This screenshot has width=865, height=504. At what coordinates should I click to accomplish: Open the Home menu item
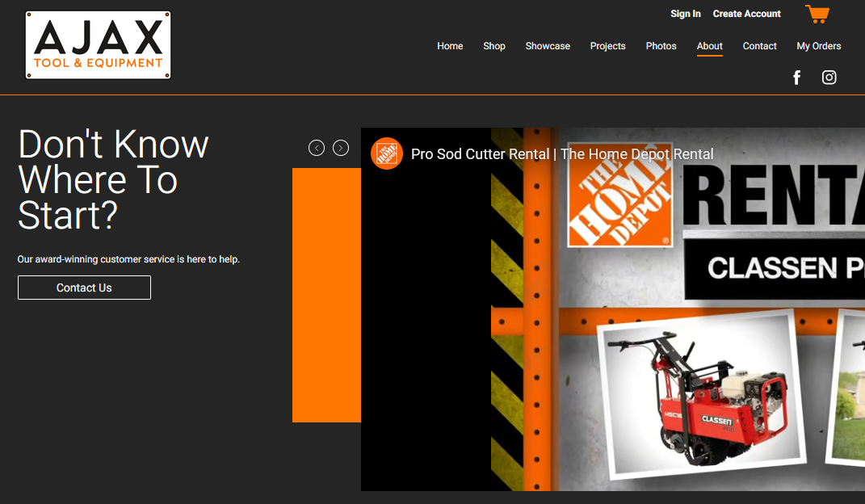point(450,46)
